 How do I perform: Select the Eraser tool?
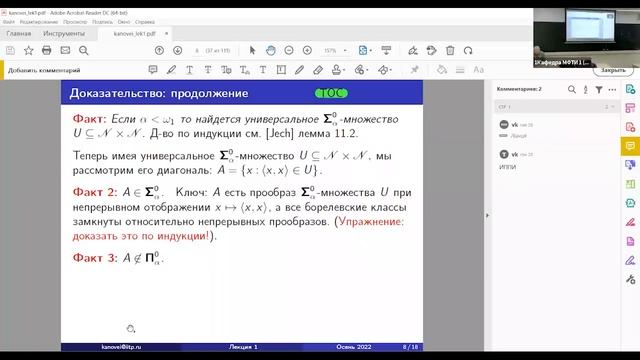click(318, 70)
